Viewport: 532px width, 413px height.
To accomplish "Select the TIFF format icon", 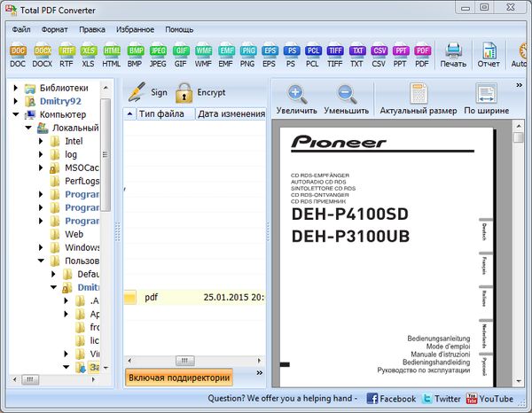I will pyautogui.click(x=336, y=51).
